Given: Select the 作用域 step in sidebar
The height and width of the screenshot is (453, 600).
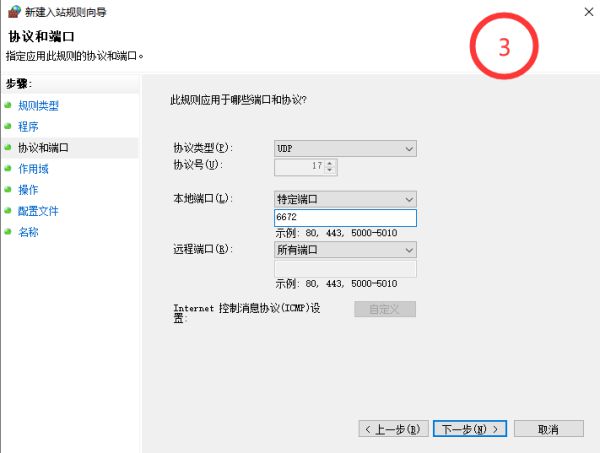Looking at the screenshot, I should point(33,168).
